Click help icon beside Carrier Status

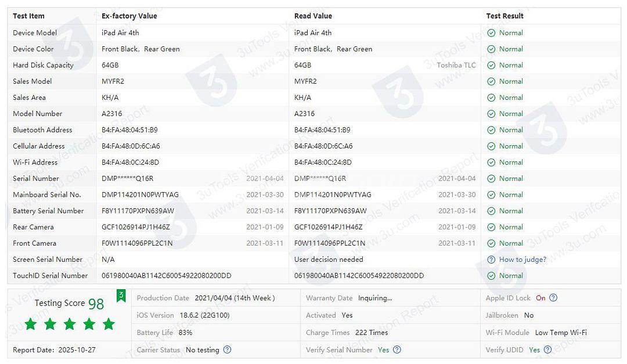(227, 350)
